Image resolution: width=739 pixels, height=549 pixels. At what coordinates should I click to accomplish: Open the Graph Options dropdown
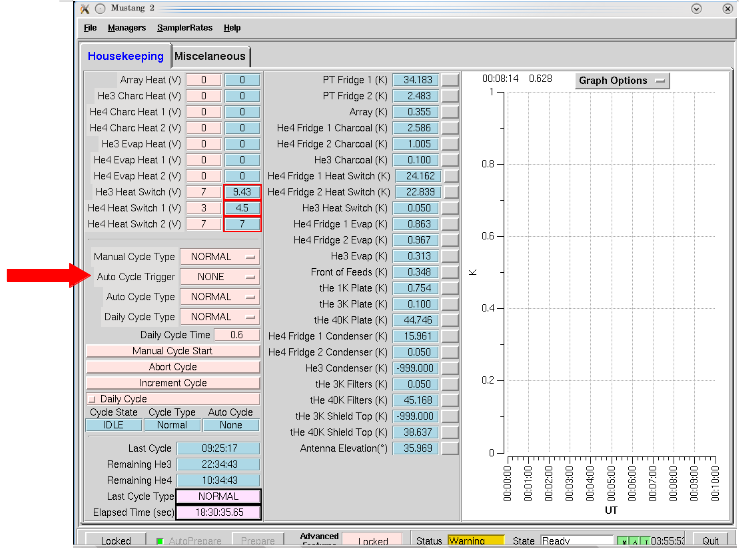coord(622,81)
